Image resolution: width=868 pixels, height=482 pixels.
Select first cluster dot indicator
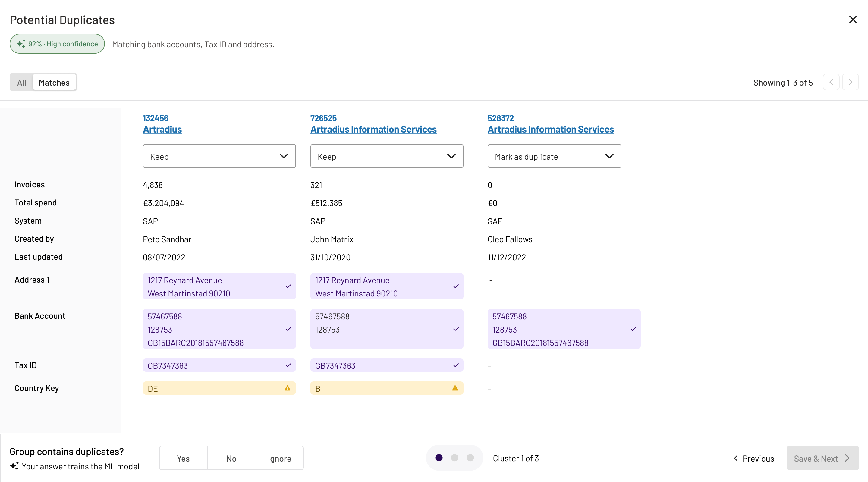tap(439, 458)
